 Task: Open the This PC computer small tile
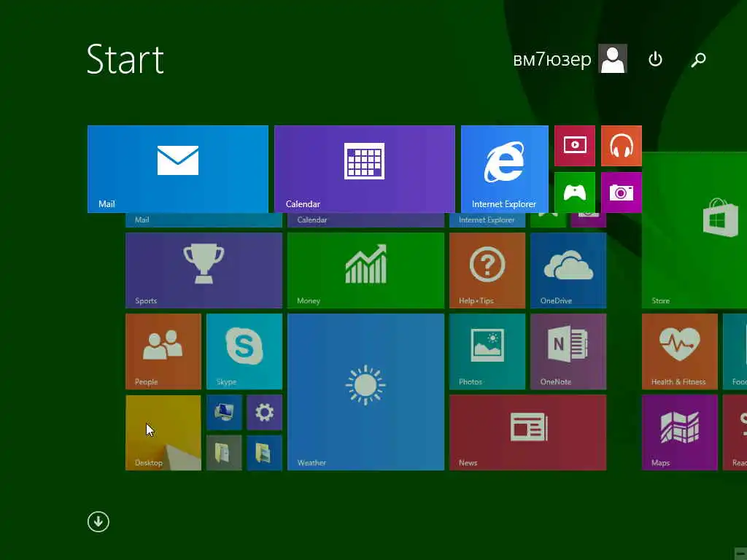point(225,413)
